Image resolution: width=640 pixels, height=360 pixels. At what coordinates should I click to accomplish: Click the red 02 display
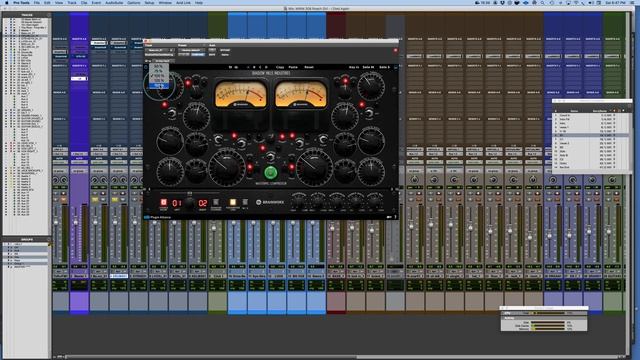203,203
